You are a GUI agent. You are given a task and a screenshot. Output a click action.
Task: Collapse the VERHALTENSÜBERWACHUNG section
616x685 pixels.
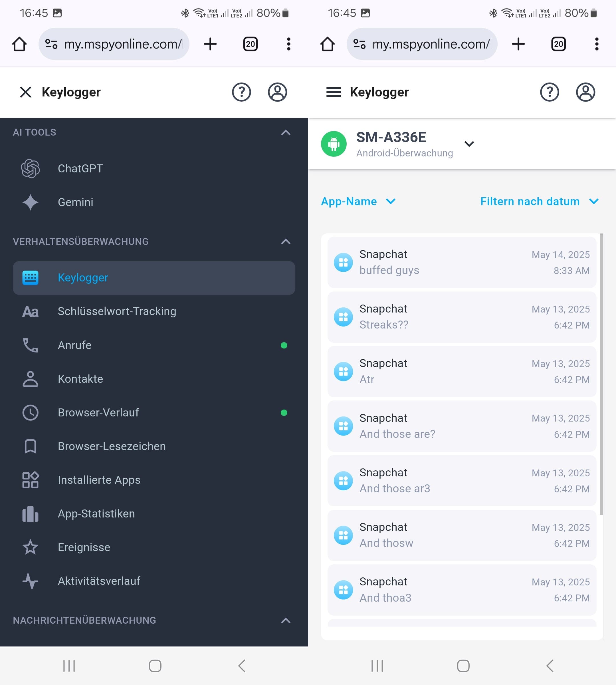pyautogui.click(x=286, y=241)
